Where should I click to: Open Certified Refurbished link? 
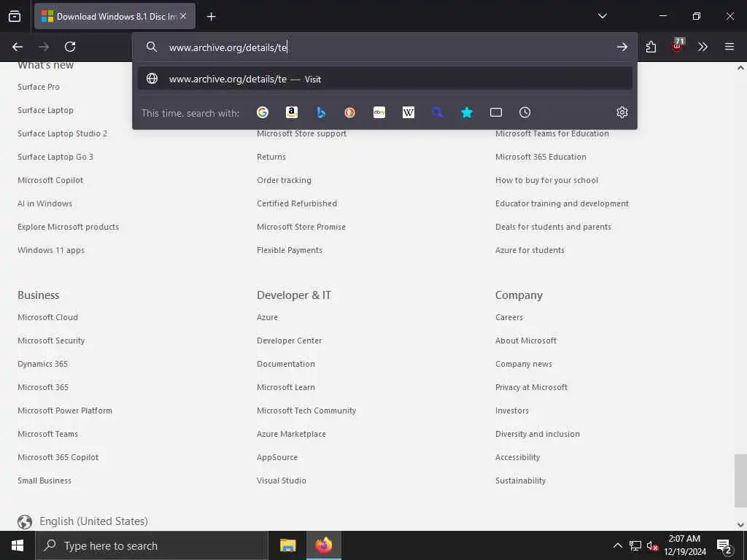click(297, 203)
